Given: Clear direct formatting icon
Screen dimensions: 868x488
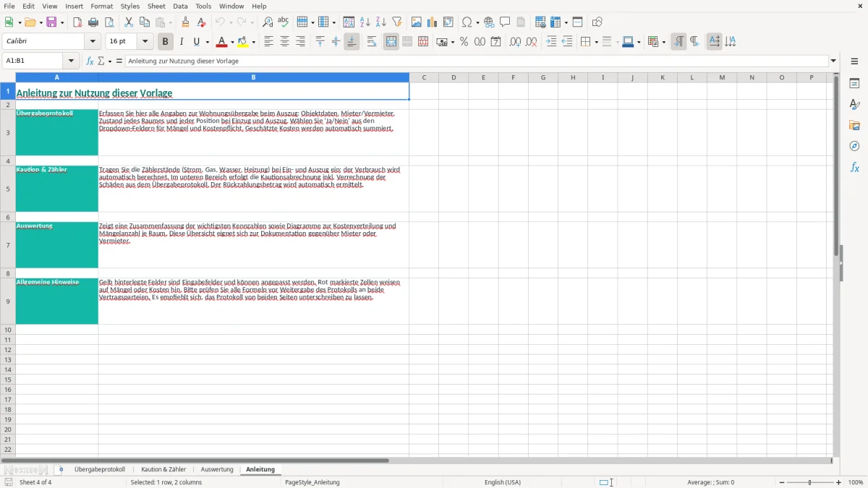Looking at the screenshot, I should [x=201, y=22].
